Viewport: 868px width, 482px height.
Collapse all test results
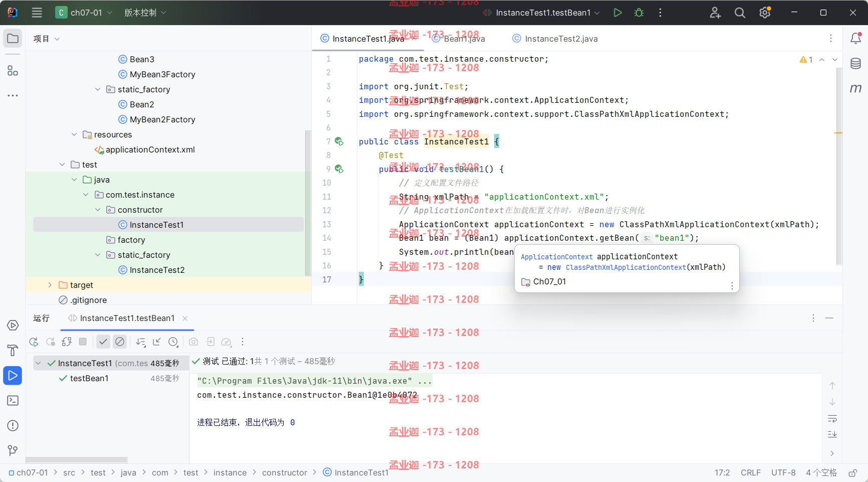(157, 342)
